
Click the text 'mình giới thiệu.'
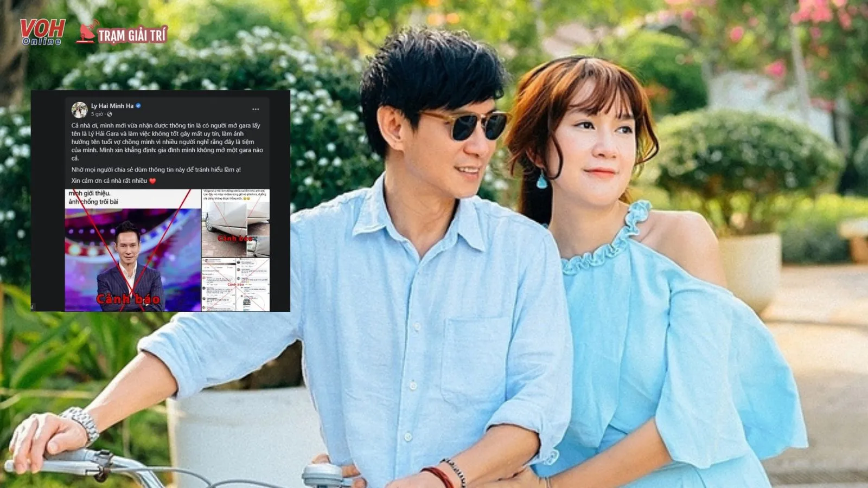click(x=90, y=193)
